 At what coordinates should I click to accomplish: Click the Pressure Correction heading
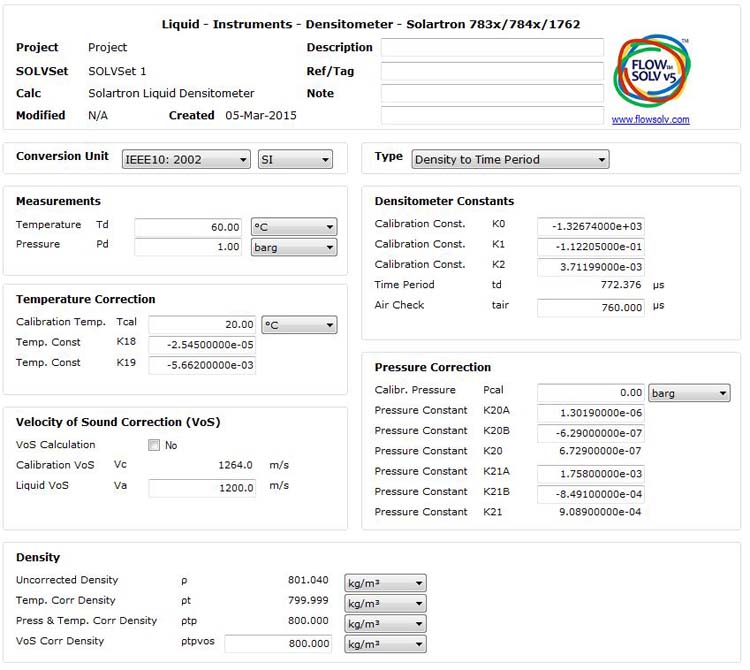[x=433, y=367]
